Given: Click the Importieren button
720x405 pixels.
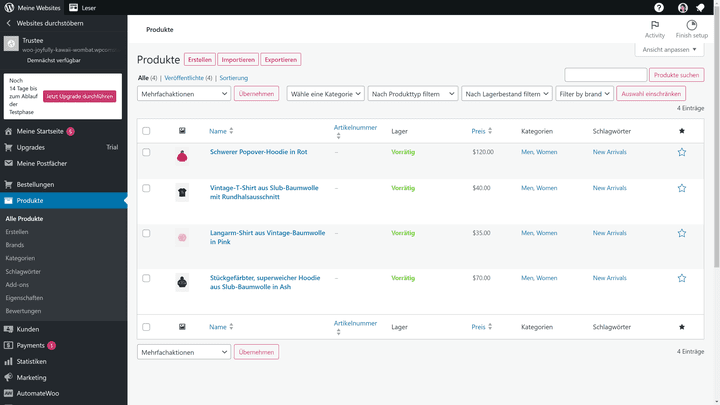Looking at the screenshot, I should (238, 60).
